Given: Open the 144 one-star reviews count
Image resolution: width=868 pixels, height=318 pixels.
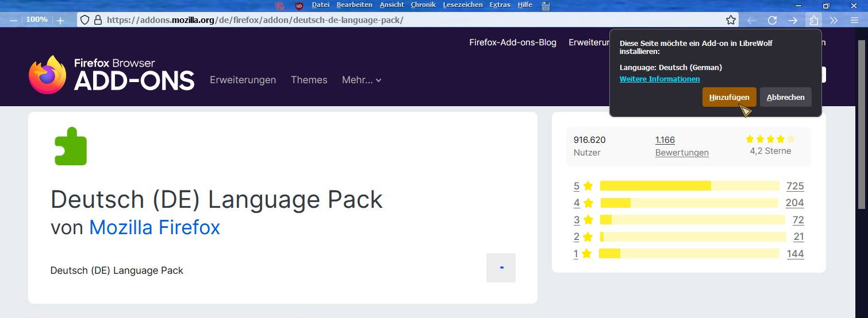Looking at the screenshot, I should tap(795, 254).
